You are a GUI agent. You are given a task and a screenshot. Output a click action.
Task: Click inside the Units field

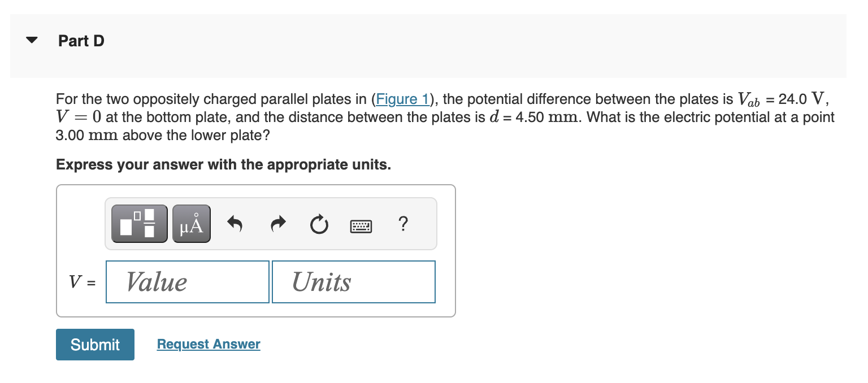354,281
